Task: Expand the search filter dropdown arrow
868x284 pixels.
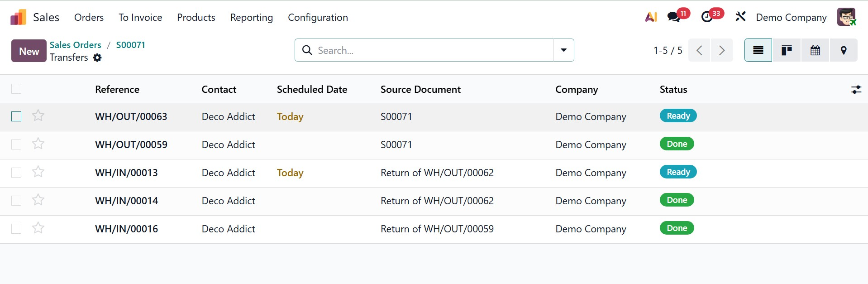Action: tap(564, 50)
